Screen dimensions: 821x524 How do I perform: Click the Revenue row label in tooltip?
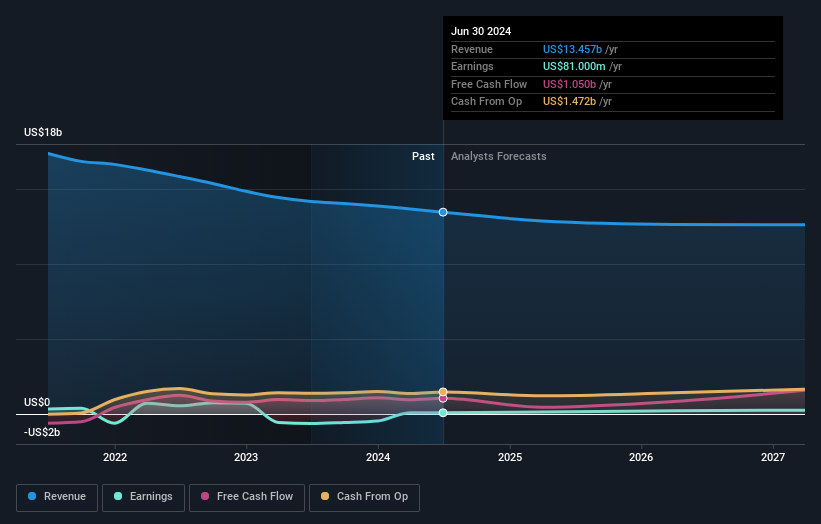pos(472,49)
